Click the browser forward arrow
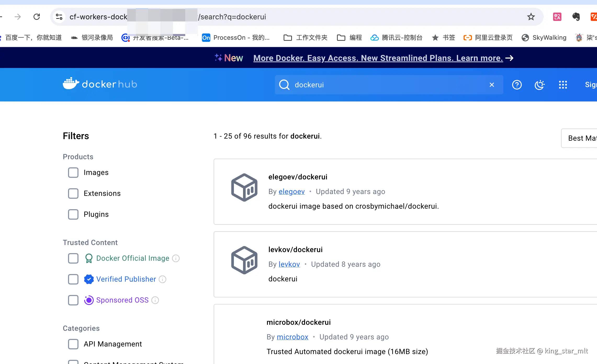 (18, 17)
